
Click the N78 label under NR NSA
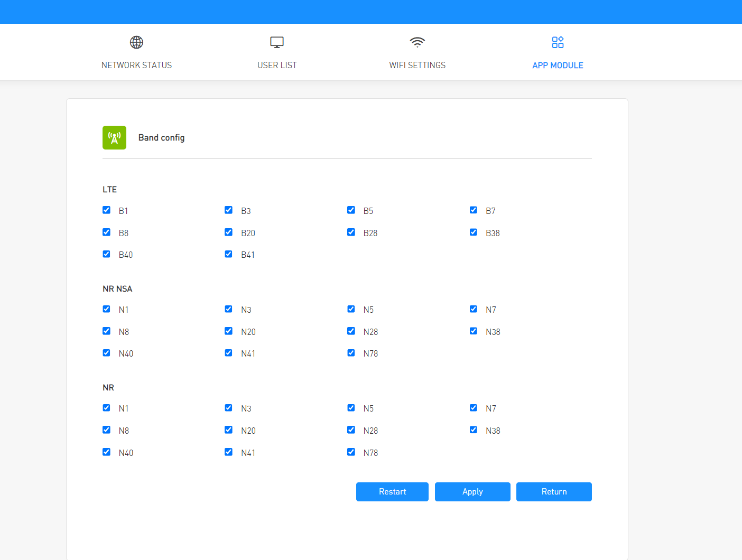370,353
